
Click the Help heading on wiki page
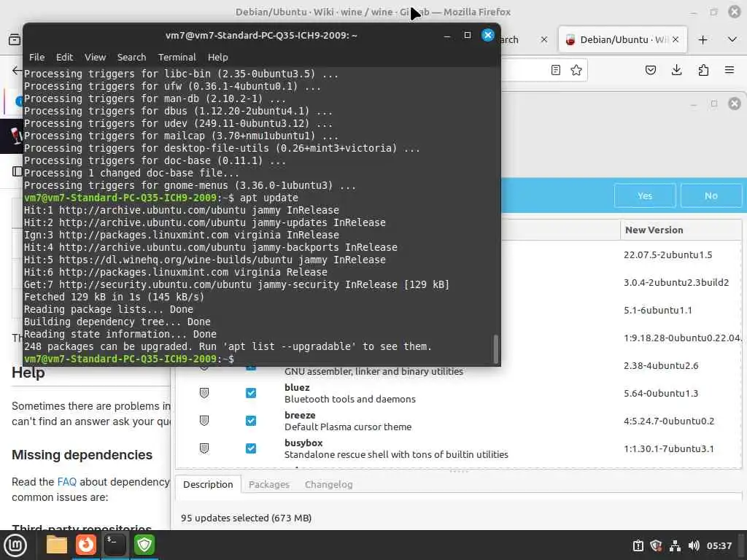pos(28,373)
